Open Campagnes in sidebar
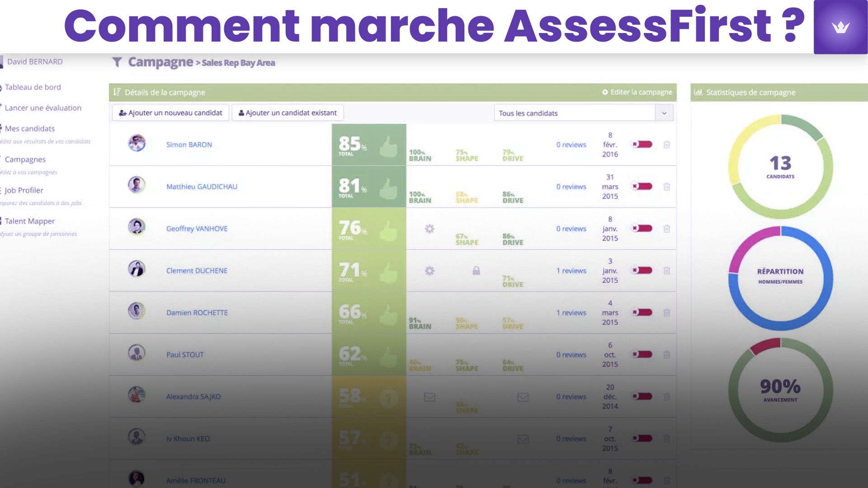This screenshot has height=488, width=868. tap(25, 160)
